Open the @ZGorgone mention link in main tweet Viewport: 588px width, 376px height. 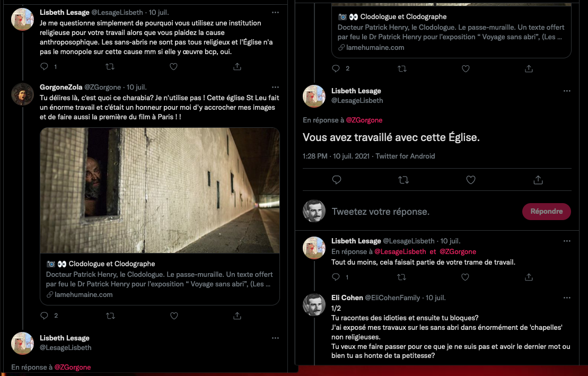(364, 120)
